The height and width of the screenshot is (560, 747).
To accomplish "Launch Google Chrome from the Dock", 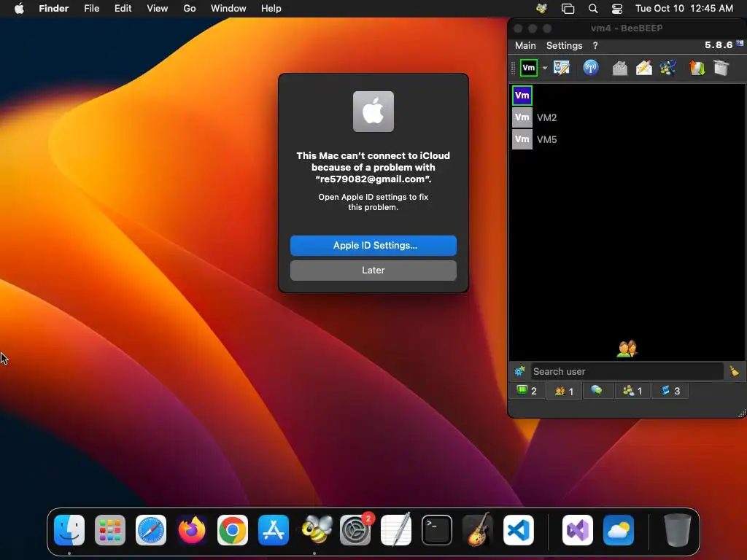I will point(233,530).
